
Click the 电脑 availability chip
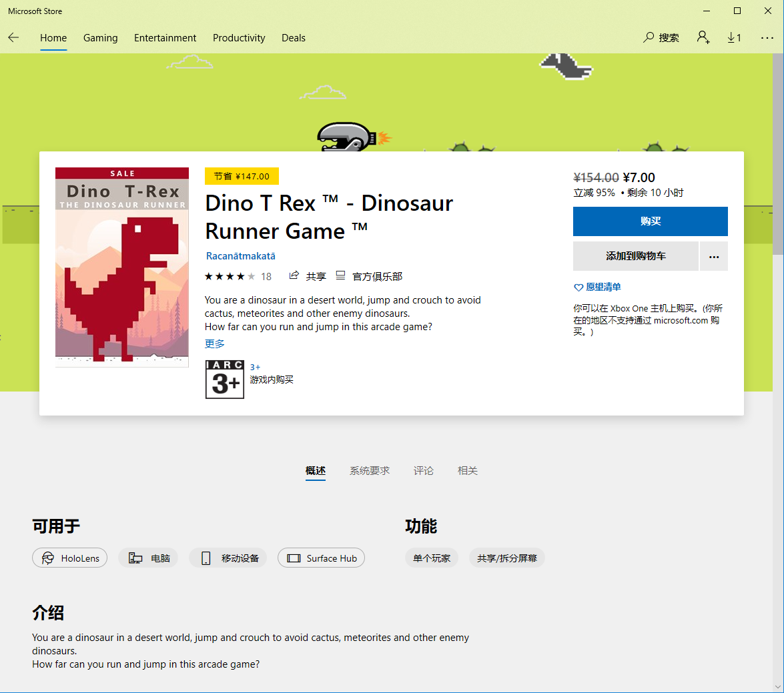pos(148,558)
